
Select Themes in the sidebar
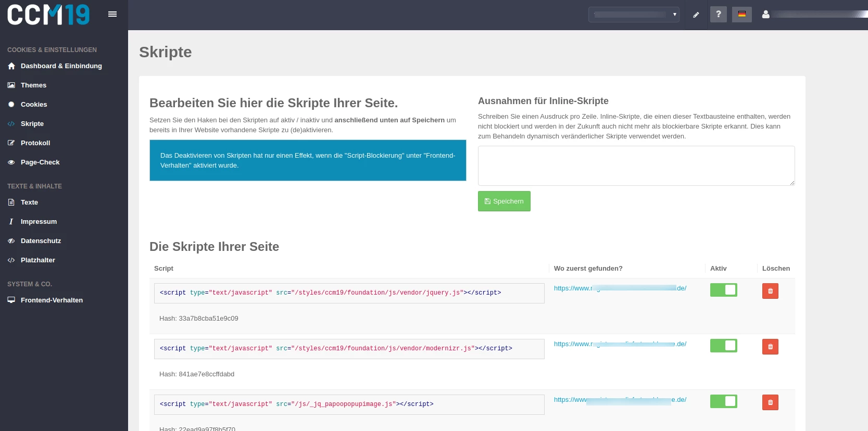(x=33, y=85)
